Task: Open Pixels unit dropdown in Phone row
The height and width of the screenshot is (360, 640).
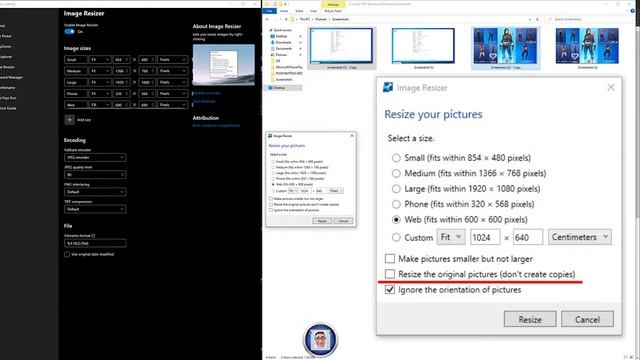Action: click(x=173, y=93)
